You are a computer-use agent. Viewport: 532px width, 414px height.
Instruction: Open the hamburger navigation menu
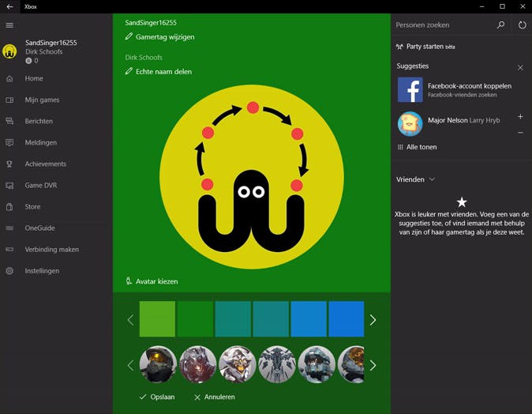[x=9, y=25]
